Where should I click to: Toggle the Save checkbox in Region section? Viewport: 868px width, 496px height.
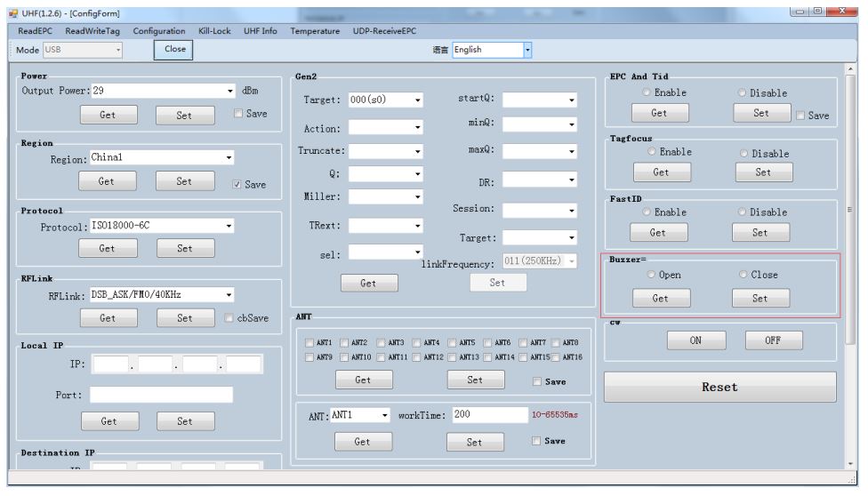pos(237,184)
